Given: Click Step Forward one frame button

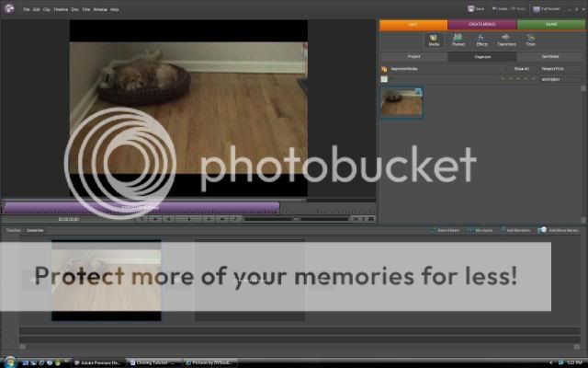Looking at the screenshot, I should coord(209,219).
